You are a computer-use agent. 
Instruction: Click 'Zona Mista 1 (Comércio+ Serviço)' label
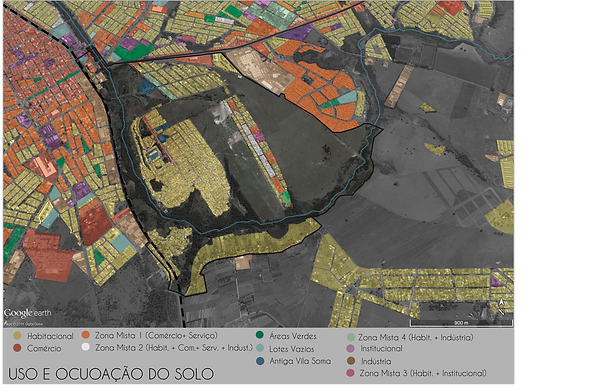tap(156, 336)
